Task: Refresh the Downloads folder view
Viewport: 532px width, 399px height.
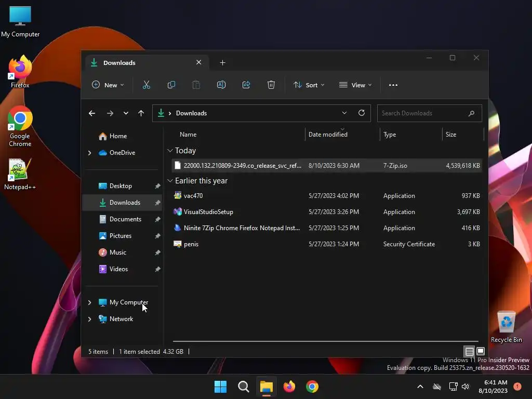Action: pyautogui.click(x=362, y=113)
